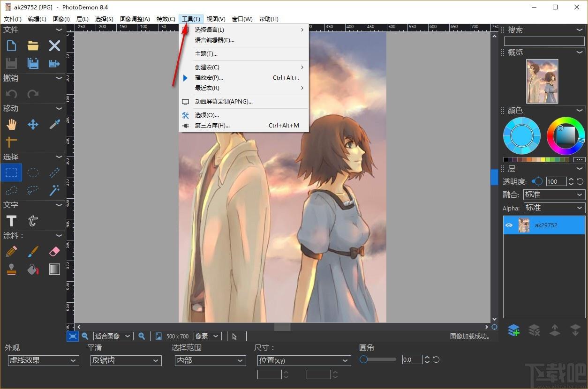Screen dimensions: 588x389
Task: Click the fit-image-to-screen icon
Action: click(72, 336)
